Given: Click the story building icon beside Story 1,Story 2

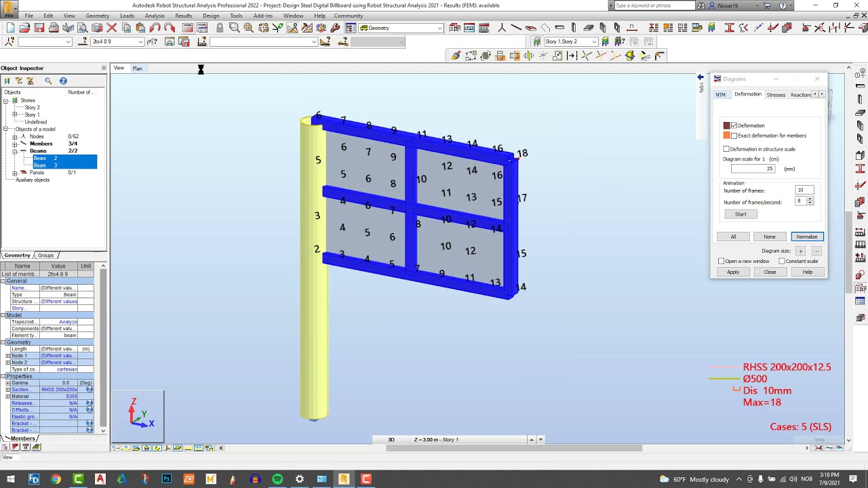Looking at the screenshot, I should [537, 41].
